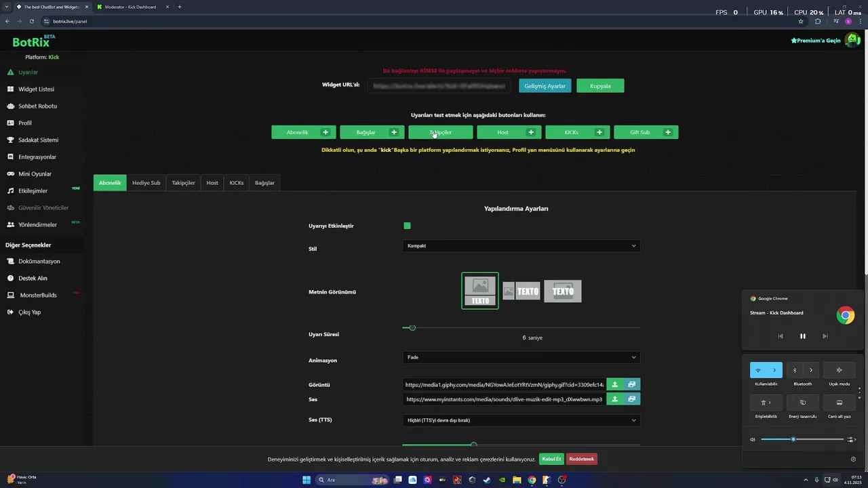Accept cookies with Kabul Et
The height and width of the screenshot is (488, 868).
click(x=551, y=459)
